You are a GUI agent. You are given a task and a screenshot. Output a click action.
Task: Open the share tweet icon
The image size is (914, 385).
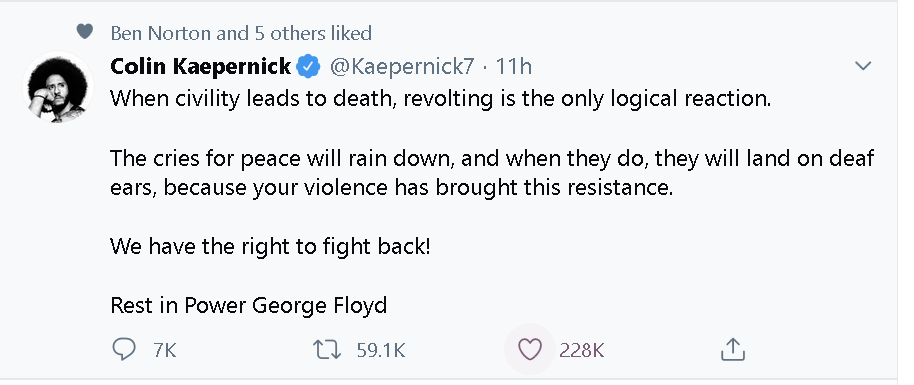point(733,349)
